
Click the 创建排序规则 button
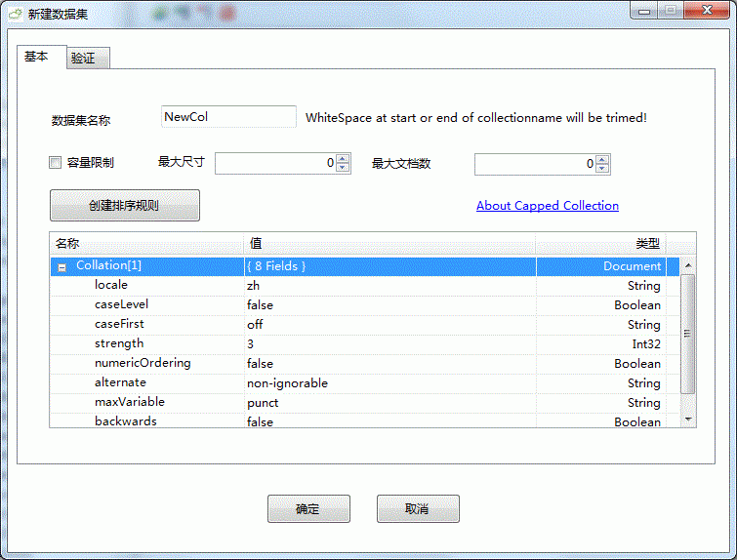125,205
